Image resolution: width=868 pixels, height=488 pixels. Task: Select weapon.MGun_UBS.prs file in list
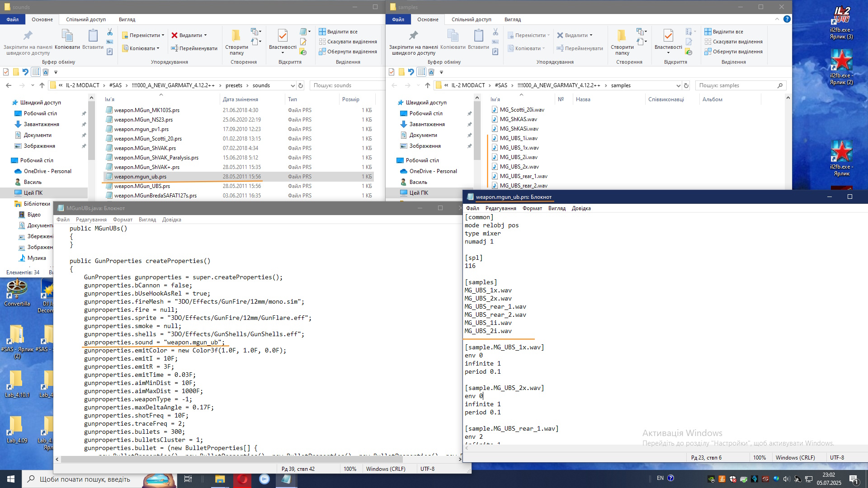click(x=142, y=186)
